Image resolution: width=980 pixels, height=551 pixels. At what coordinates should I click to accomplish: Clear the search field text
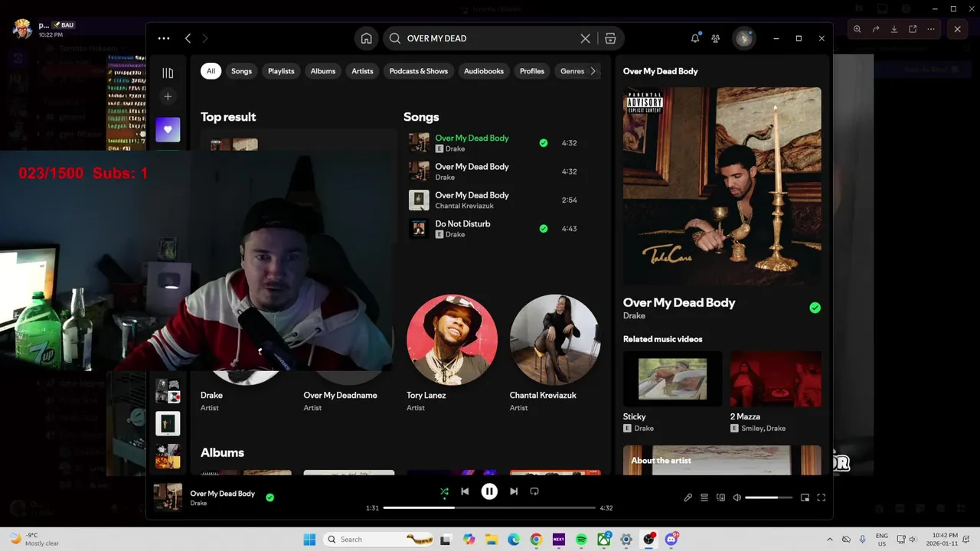(x=585, y=38)
